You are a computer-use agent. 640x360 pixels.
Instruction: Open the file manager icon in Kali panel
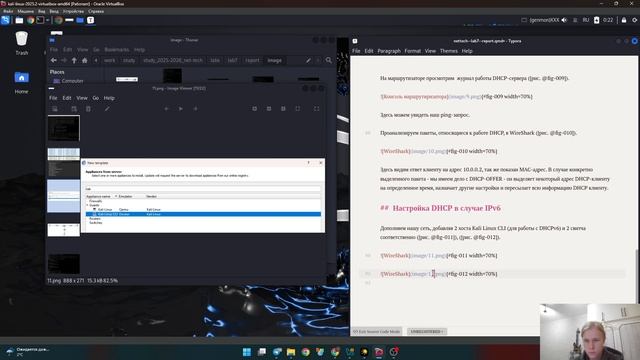click(19, 20)
